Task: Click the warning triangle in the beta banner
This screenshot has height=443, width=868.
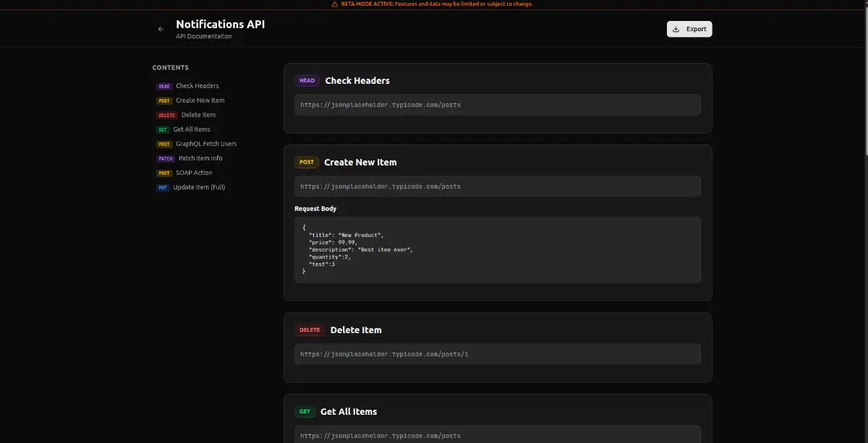Action: [x=333, y=4]
